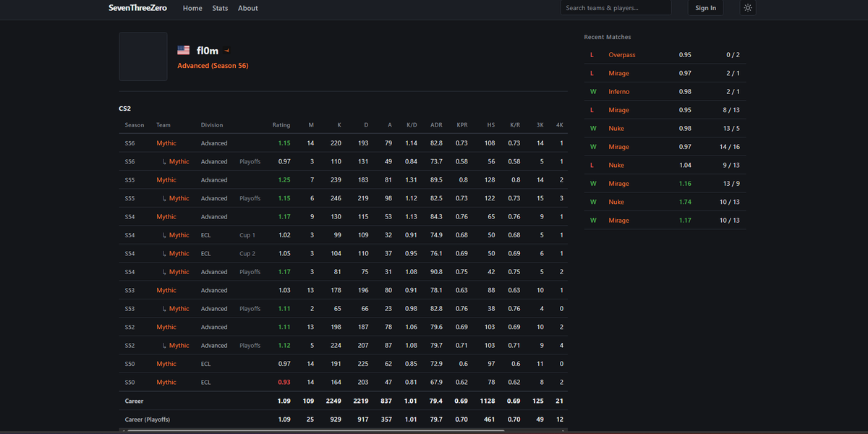Open Mythic team in S54 Cup 1 row
Image resolution: width=868 pixels, height=434 pixels.
click(179, 235)
